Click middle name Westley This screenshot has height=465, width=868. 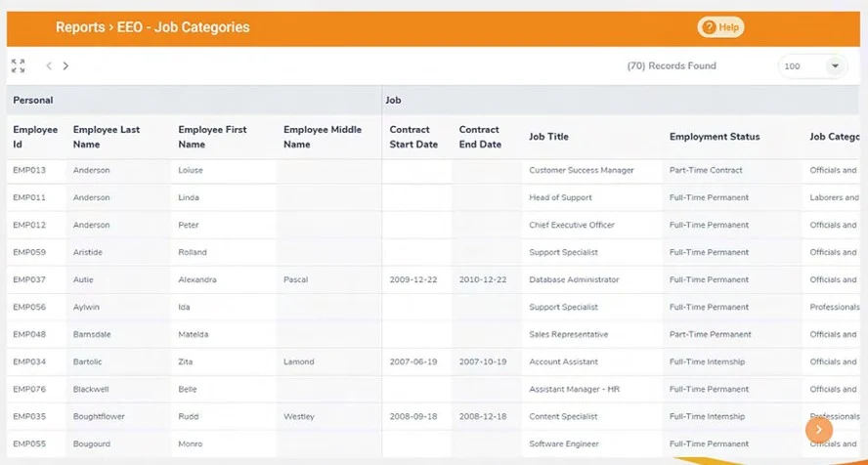[299, 416]
